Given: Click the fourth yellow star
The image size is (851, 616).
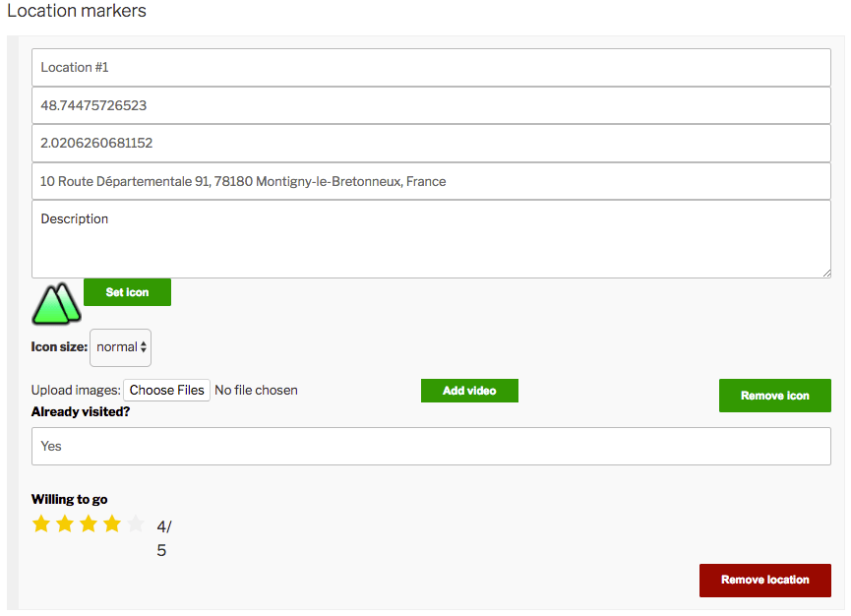Looking at the screenshot, I should click(x=112, y=524).
